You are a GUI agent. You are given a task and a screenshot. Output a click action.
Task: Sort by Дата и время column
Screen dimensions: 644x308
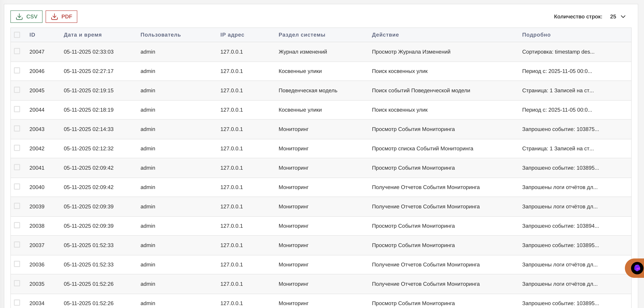point(82,35)
